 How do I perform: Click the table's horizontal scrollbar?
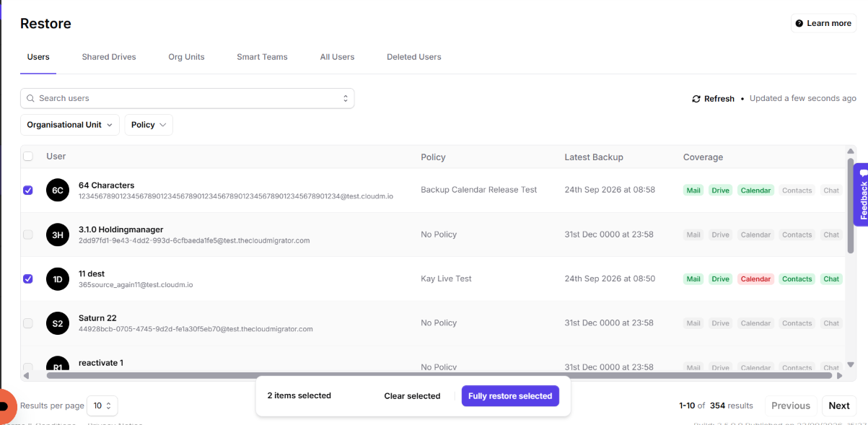point(430,375)
